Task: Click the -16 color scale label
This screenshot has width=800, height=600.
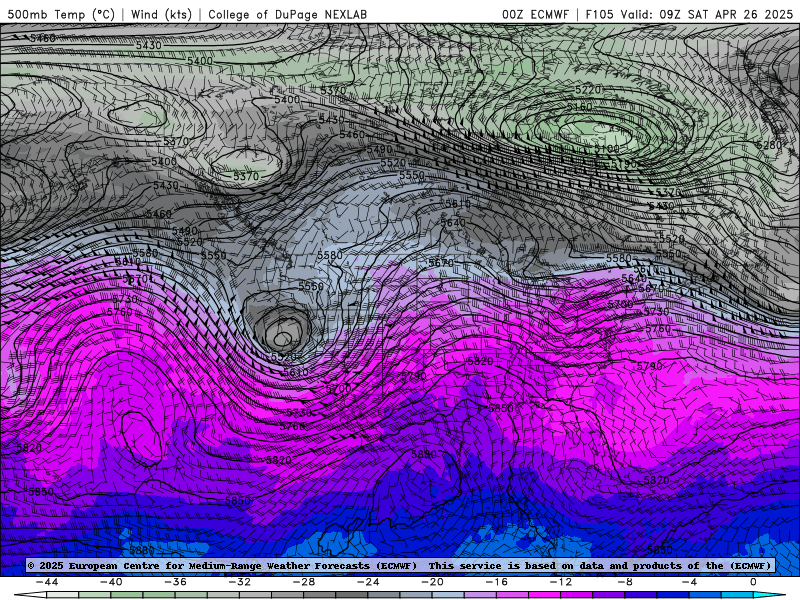Action: tap(497, 582)
